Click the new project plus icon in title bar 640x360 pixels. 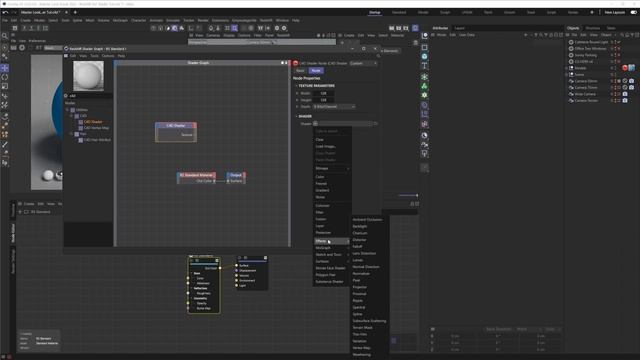point(75,12)
